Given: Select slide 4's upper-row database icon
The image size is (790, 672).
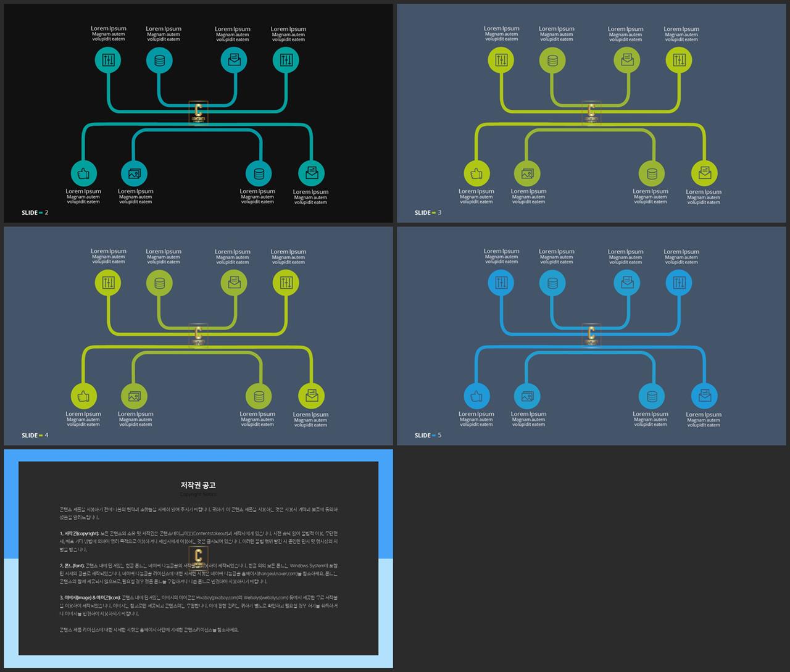Looking at the screenshot, I should (159, 283).
